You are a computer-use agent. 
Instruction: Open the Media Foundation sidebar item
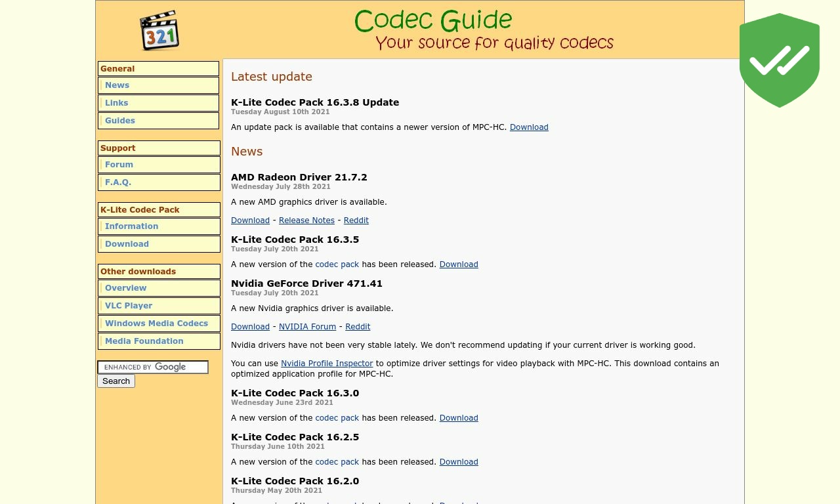pos(159,341)
